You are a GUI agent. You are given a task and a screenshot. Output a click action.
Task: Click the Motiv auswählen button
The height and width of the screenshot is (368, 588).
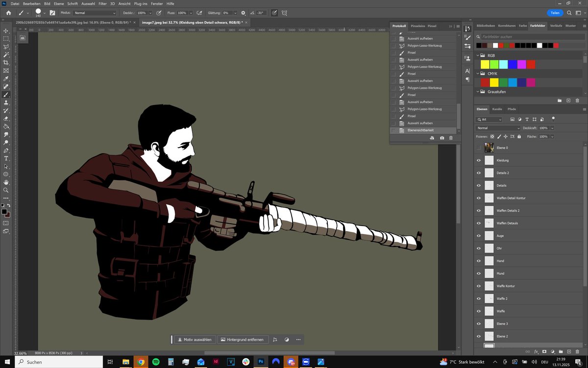[195, 340]
